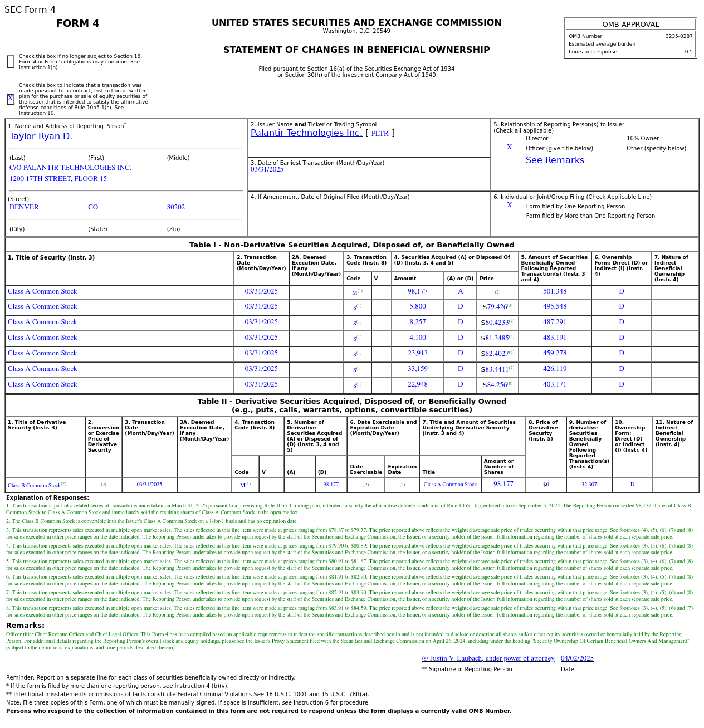Click the X mark next to Officer (give title below)
704x728 pixels.
pyautogui.click(x=509, y=148)
